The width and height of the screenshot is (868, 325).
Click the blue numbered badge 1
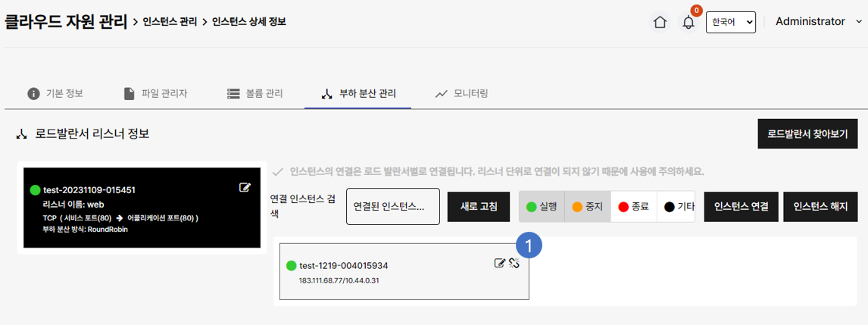click(528, 245)
